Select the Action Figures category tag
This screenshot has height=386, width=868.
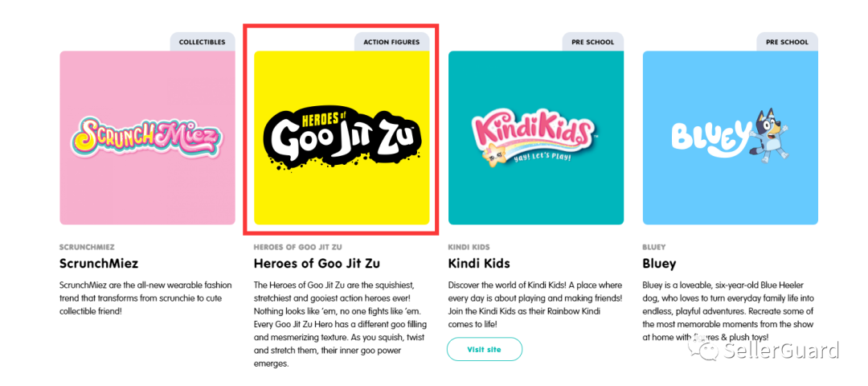pos(391,42)
